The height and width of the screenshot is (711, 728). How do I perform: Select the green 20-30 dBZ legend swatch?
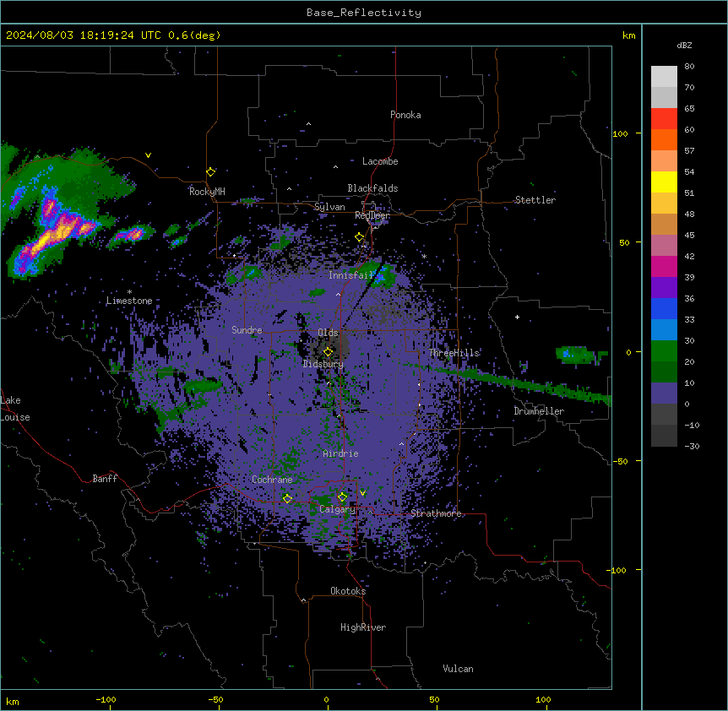tap(664, 351)
